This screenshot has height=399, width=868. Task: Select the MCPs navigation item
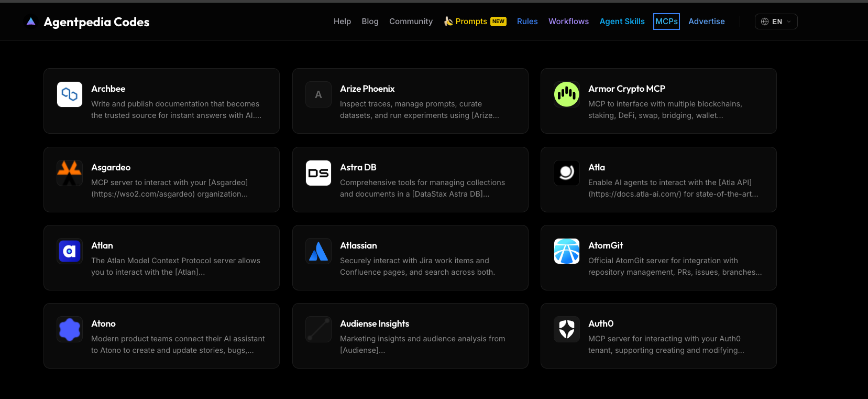coord(666,21)
